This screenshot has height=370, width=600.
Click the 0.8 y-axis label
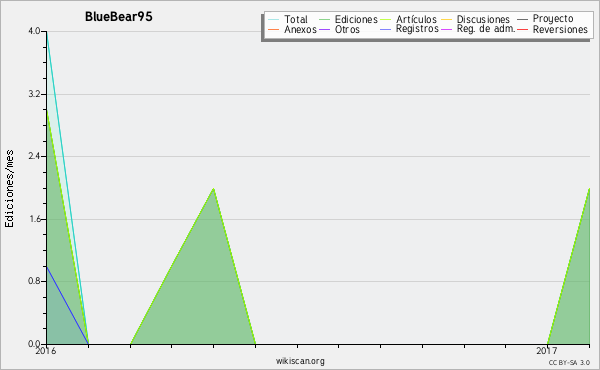(34, 281)
